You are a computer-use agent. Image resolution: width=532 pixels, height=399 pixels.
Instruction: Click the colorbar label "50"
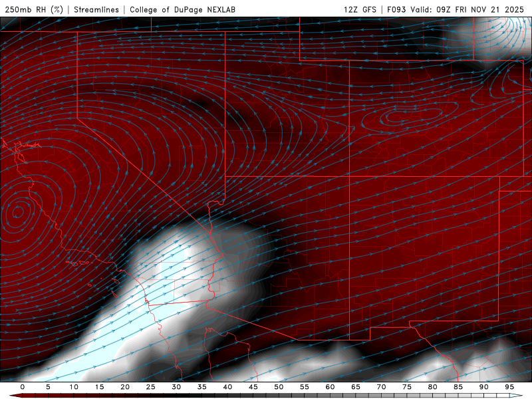click(279, 387)
